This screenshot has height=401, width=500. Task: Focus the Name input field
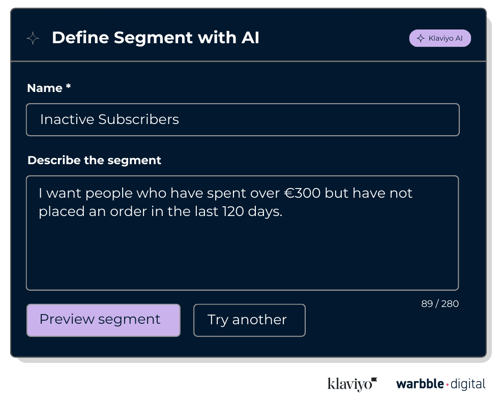click(243, 120)
